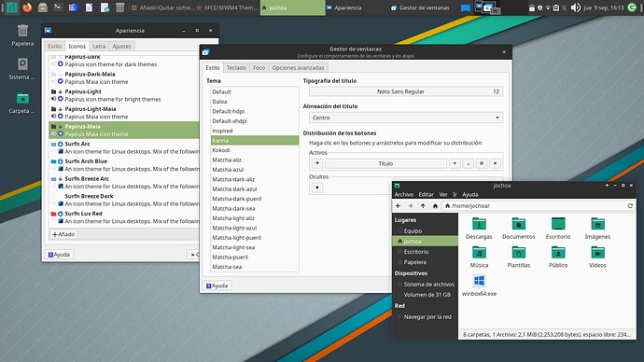The width and height of the screenshot is (644, 362).
Task: Select the Matcha-light-pueril theme
Action: pos(255,238)
